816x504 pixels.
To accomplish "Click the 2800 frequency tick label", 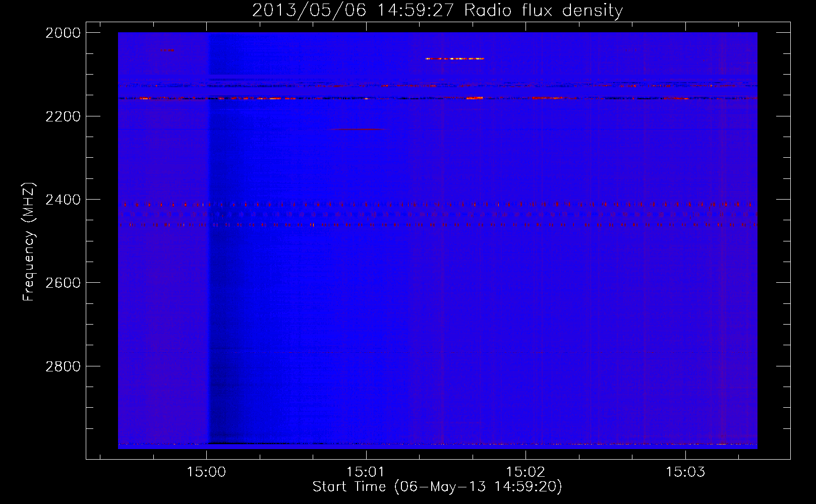I will tap(63, 366).
